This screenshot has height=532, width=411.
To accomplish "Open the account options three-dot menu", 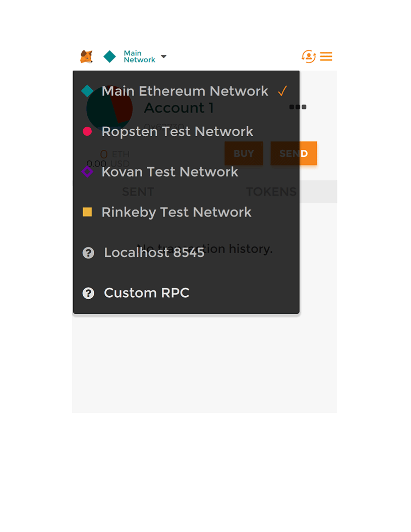I will point(298,107).
